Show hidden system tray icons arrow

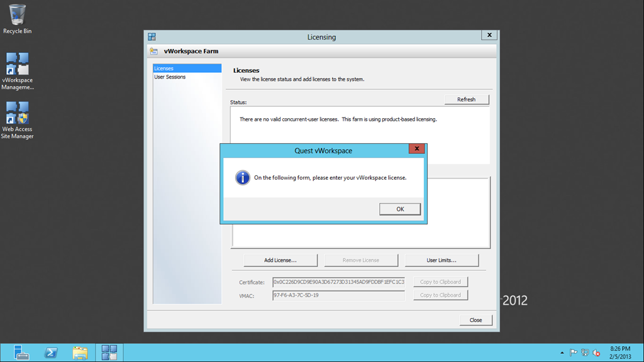click(x=562, y=353)
